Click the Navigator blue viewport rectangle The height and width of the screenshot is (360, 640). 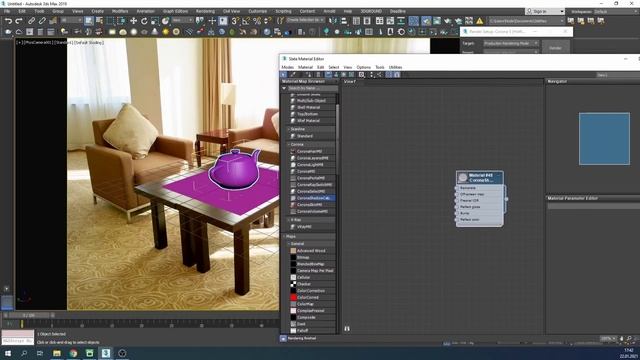click(604, 139)
